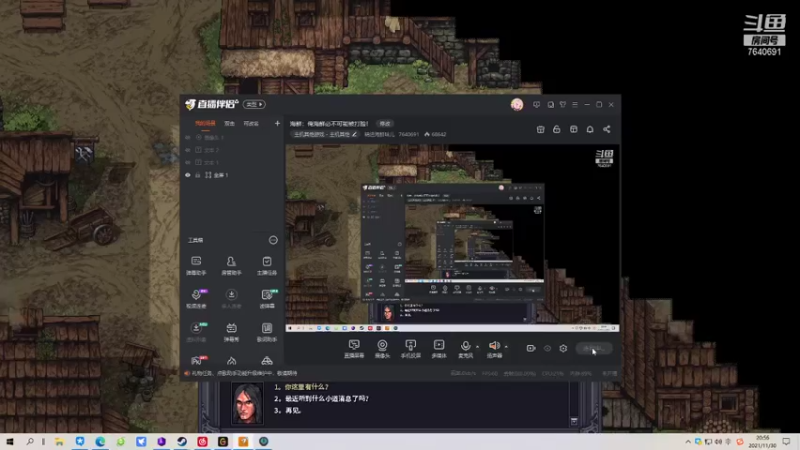800x450 pixels.
Task: Click the skin shirt icon in title bar
Action: [563, 105]
